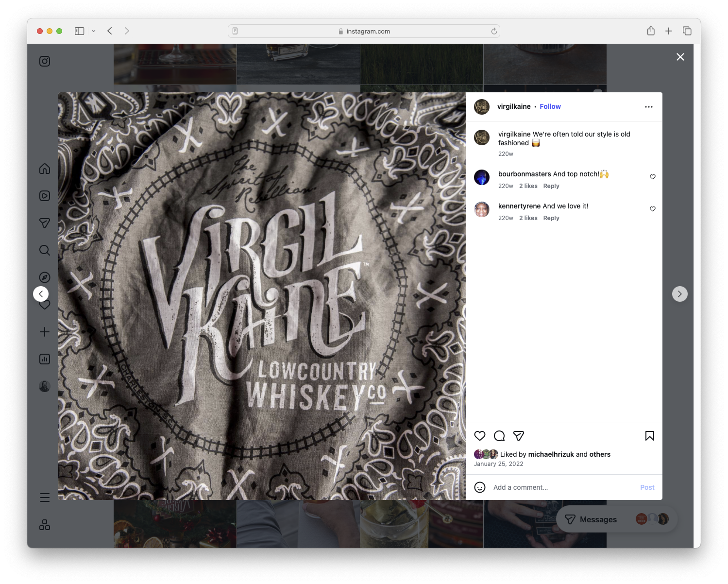This screenshot has height=584, width=728.
Task: Save the post with the bookmark icon
Action: (649, 436)
